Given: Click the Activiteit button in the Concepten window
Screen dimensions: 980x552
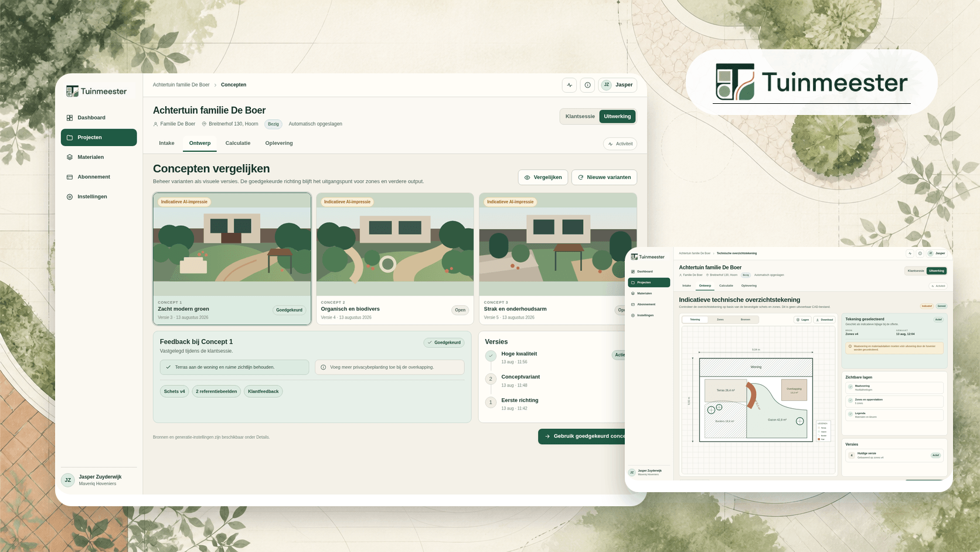Looking at the screenshot, I should [x=620, y=144].
